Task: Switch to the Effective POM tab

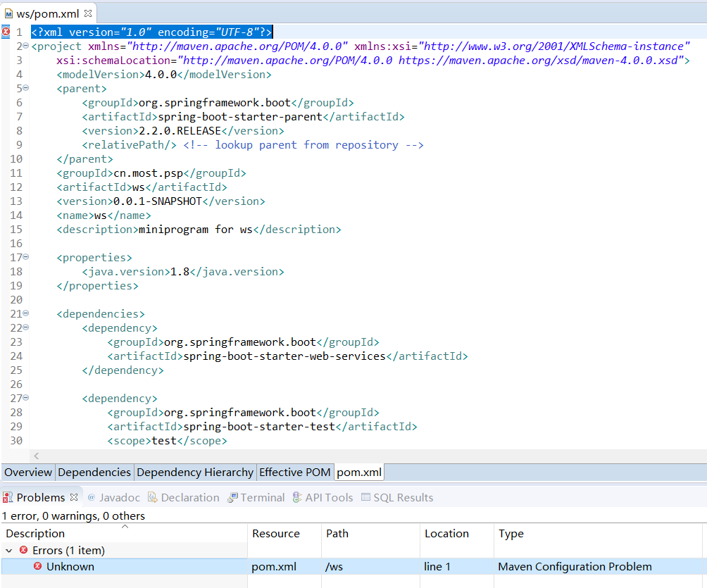Action: [x=294, y=472]
